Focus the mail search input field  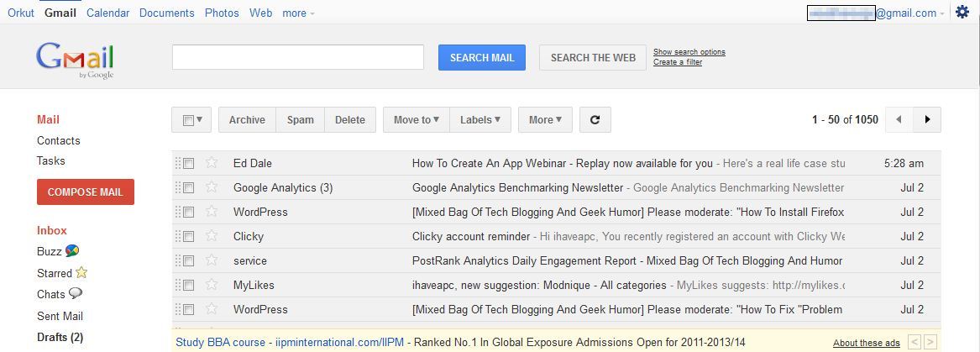(x=298, y=57)
